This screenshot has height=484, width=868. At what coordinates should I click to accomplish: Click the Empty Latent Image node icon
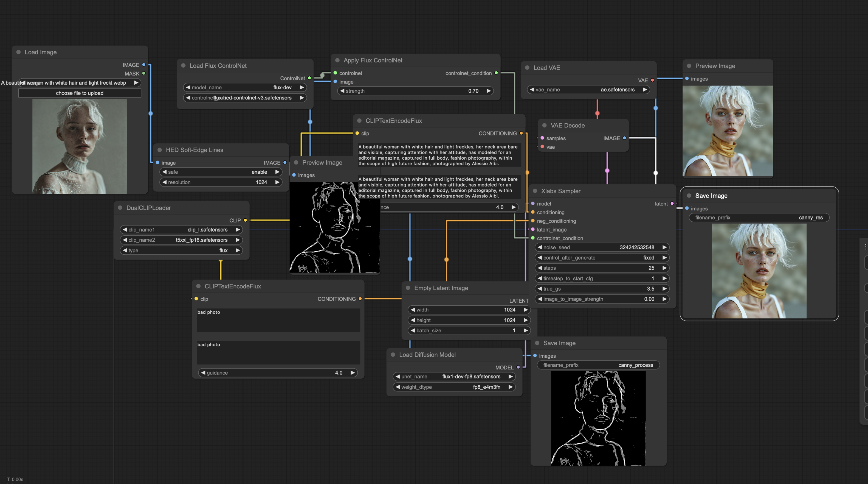[x=409, y=287]
